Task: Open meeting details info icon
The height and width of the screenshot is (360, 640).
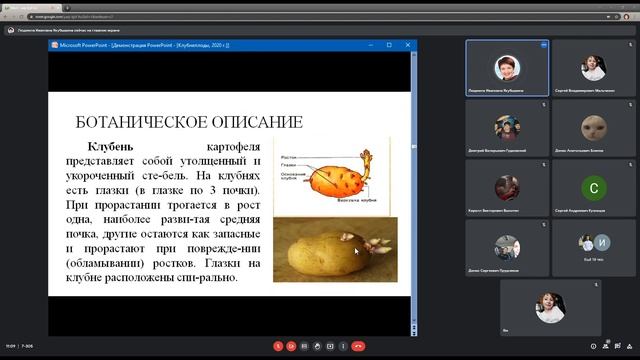Action: point(593,346)
